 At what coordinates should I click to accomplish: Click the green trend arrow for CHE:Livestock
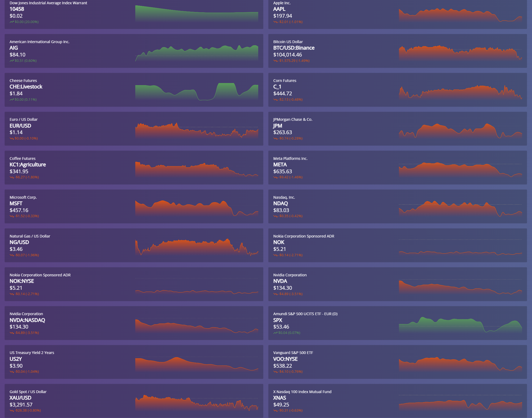[12, 100]
